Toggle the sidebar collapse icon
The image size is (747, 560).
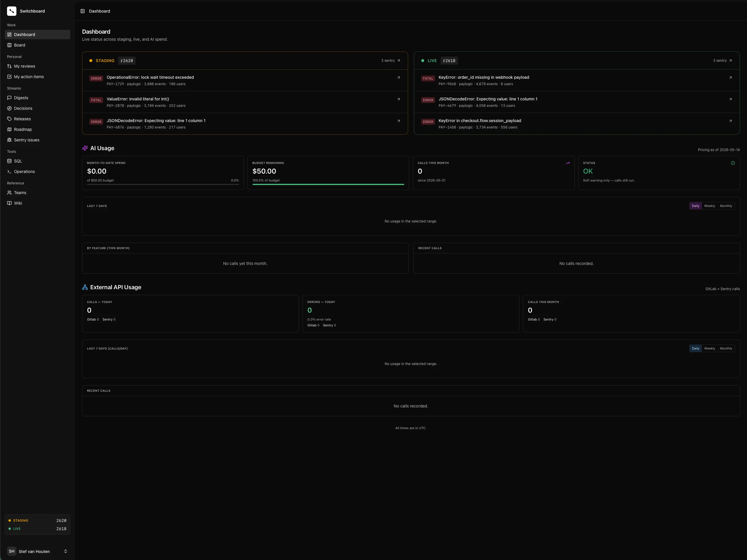pos(82,11)
